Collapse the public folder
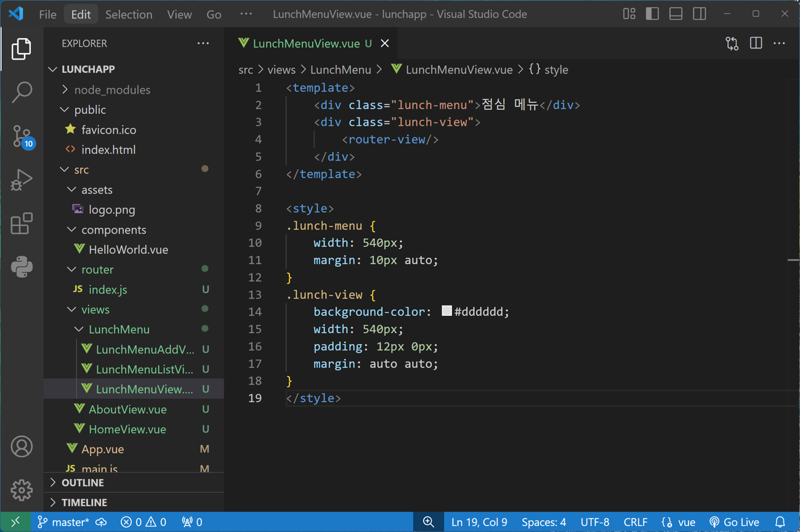800x532 pixels. (134, 110)
